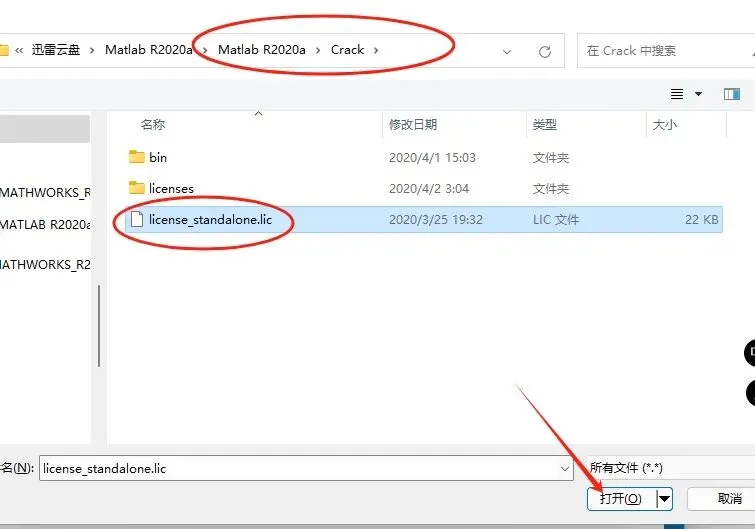Click the 迅雷云盘 breadcrumb
755x529 pixels.
56,50
